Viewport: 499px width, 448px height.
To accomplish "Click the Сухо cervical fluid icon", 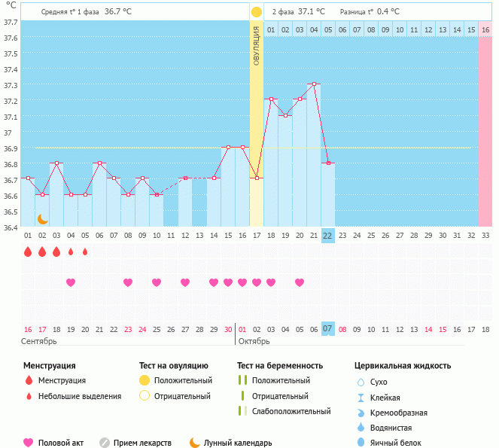I will tap(361, 382).
